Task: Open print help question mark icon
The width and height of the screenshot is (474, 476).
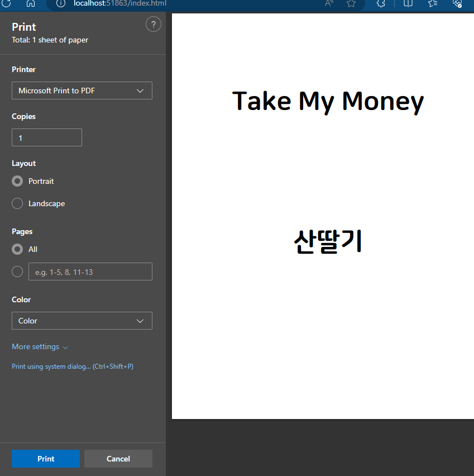Action: coord(154,25)
